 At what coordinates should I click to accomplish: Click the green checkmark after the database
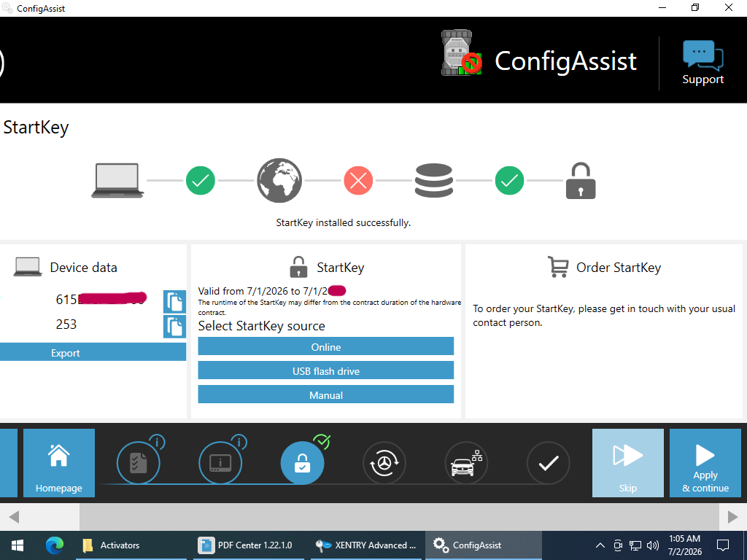pyautogui.click(x=509, y=181)
